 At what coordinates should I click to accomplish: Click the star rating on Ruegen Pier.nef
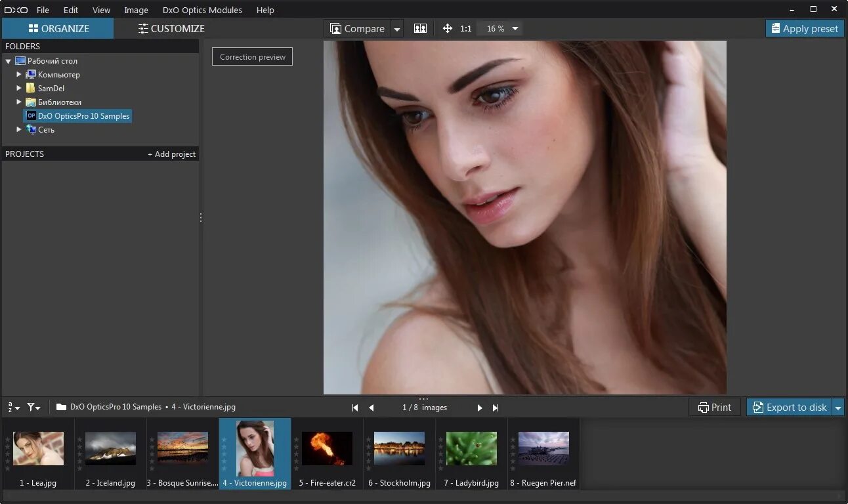(x=513, y=454)
